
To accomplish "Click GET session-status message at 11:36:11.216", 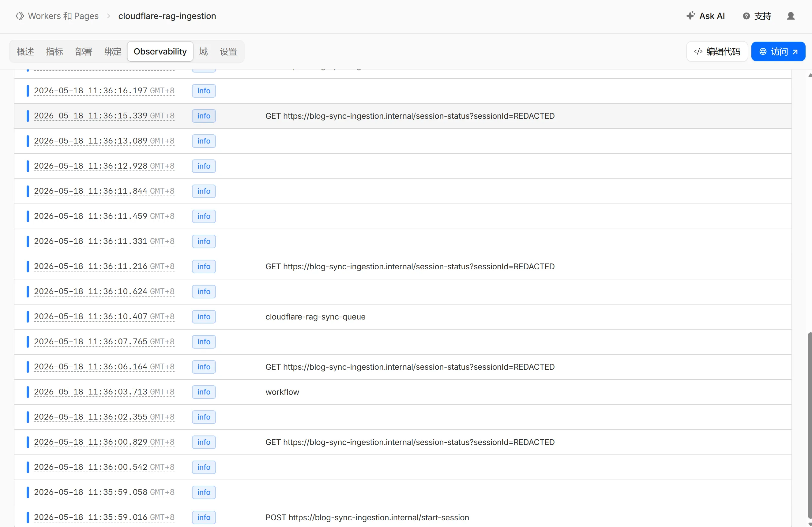I will [410, 266].
